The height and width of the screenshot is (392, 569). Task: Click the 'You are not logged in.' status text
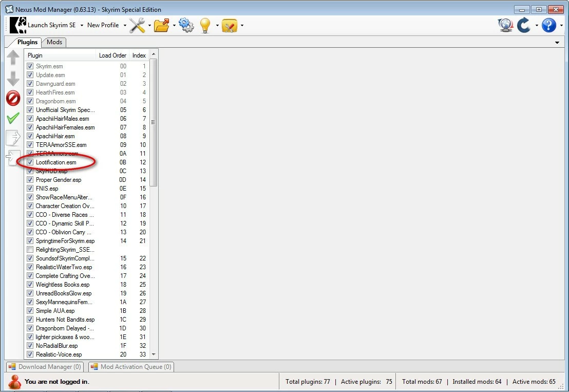57,382
